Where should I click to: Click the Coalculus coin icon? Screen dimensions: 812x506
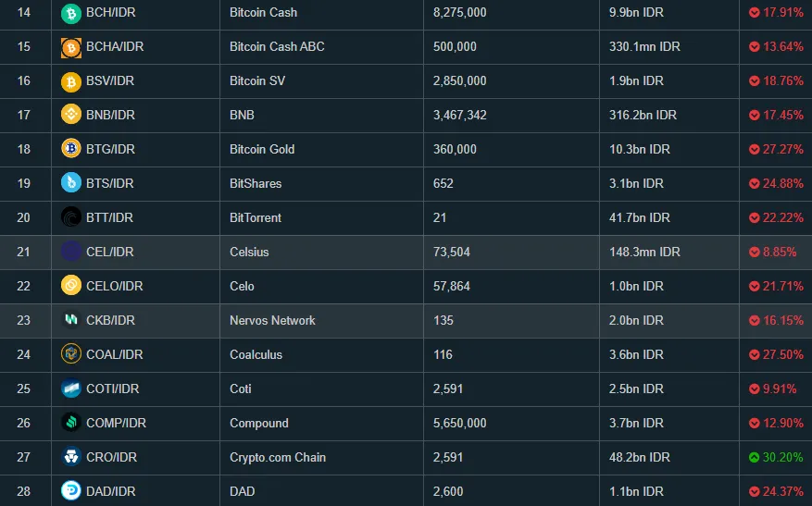71,354
